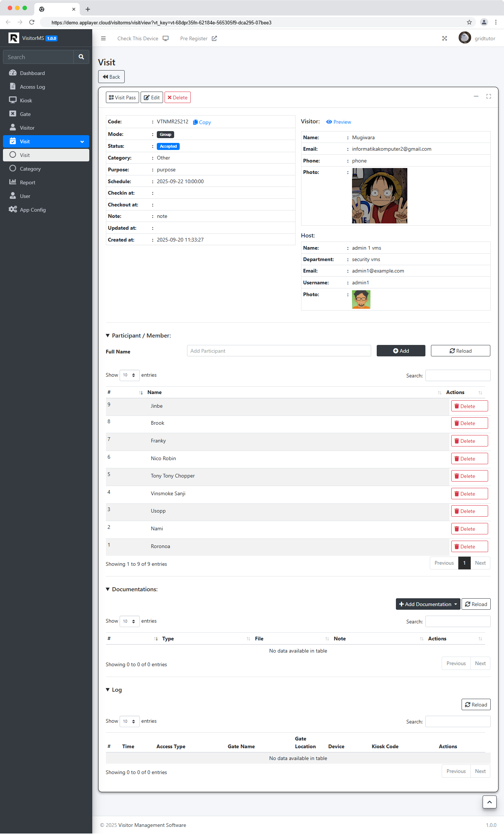Click the Back button

(111, 77)
